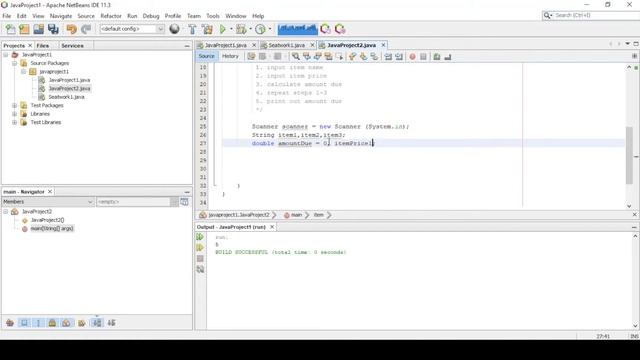Open the File menu
640x360 pixels.
pyautogui.click(x=7, y=16)
